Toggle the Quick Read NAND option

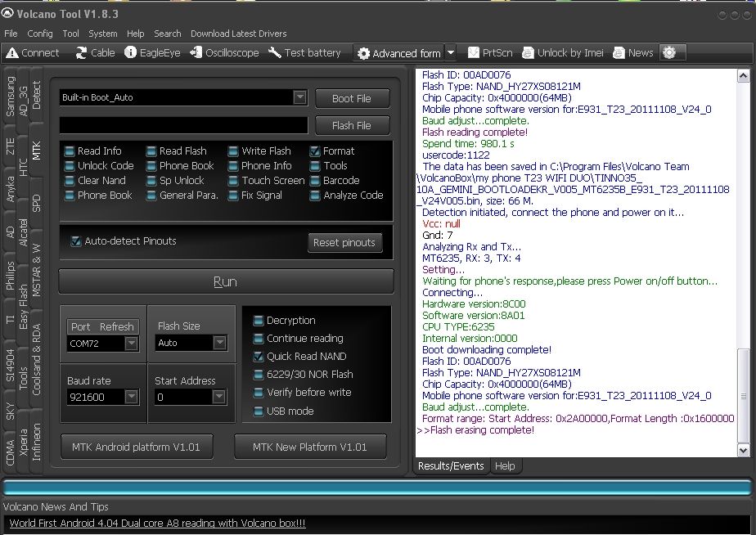[x=259, y=357]
